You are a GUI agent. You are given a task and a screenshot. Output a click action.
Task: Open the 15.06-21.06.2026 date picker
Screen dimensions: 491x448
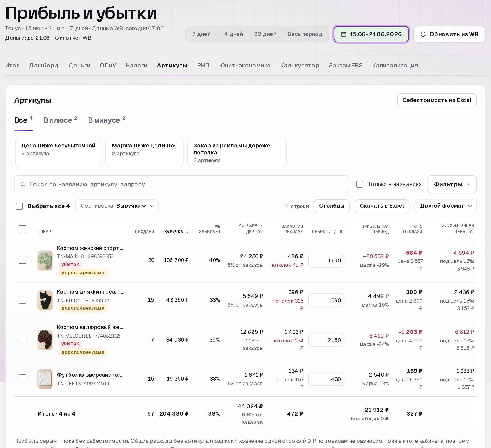371,34
